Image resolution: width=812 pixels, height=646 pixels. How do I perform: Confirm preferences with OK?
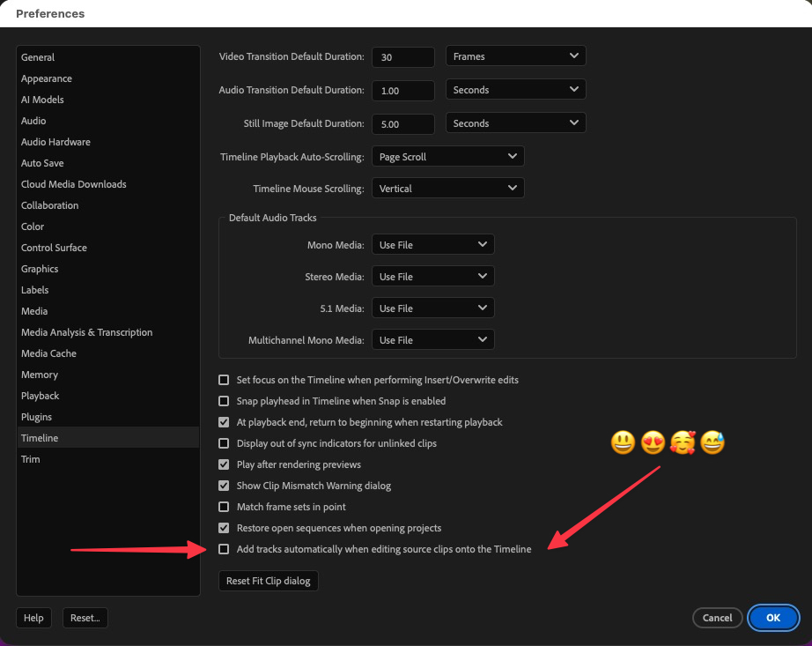(x=773, y=618)
